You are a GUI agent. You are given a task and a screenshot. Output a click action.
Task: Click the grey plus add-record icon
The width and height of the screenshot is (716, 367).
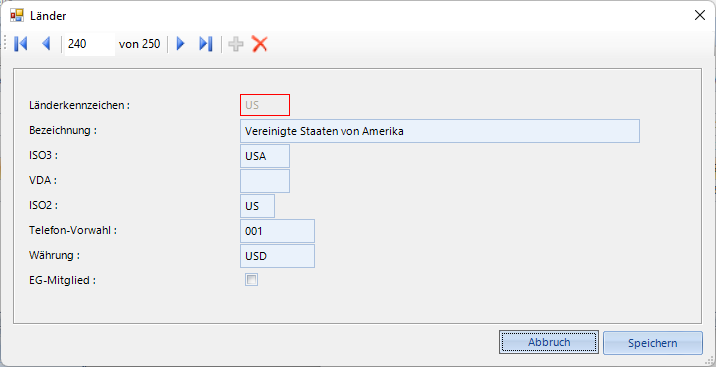point(236,44)
